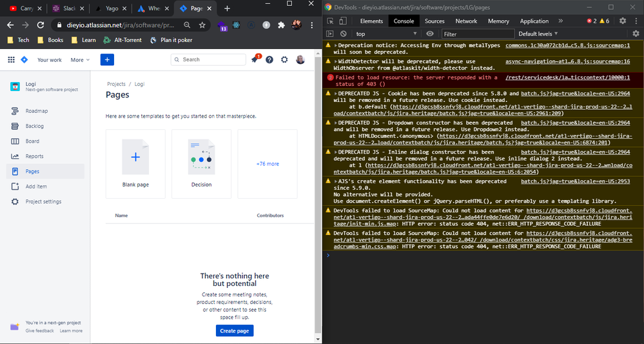
Task: Open the DevTools three-dot customize menu
Action: tap(636, 21)
